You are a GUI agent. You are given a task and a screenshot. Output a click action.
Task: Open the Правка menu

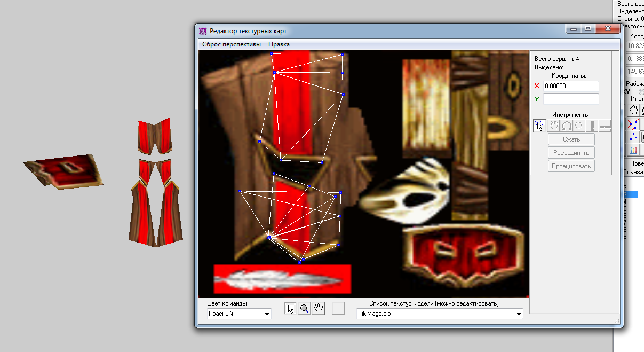pos(279,44)
